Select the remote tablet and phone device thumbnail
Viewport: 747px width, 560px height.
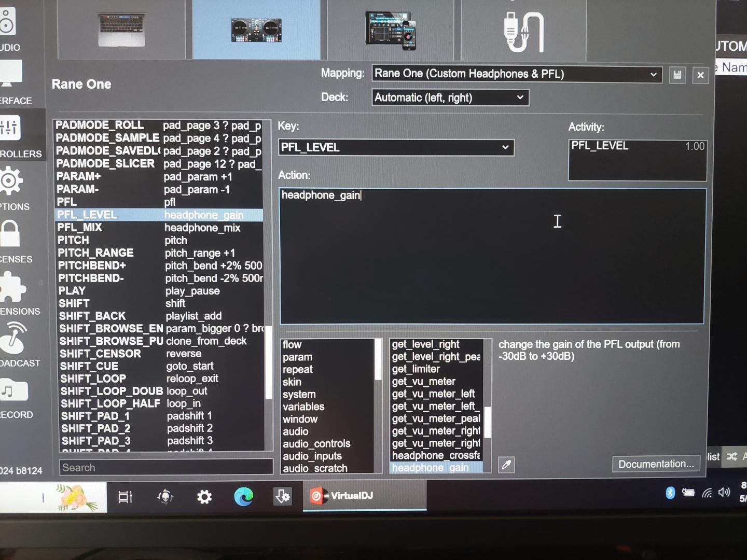tap(390, 30)
